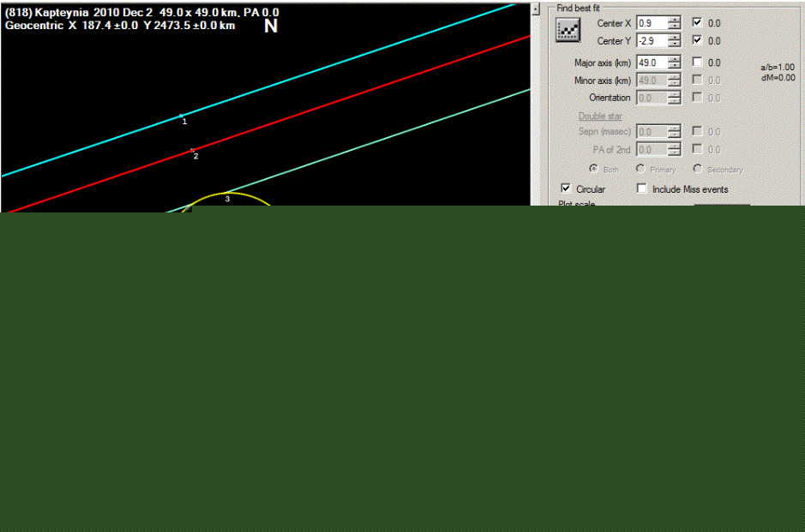This screenshot has height=532, width=805.
Task: Decrease the Center X value with spinner
Action: coord(674,27)
